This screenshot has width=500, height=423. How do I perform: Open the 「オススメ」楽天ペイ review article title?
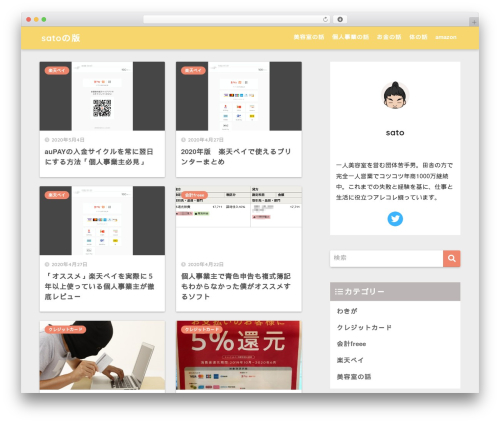[x=99, y=286]
